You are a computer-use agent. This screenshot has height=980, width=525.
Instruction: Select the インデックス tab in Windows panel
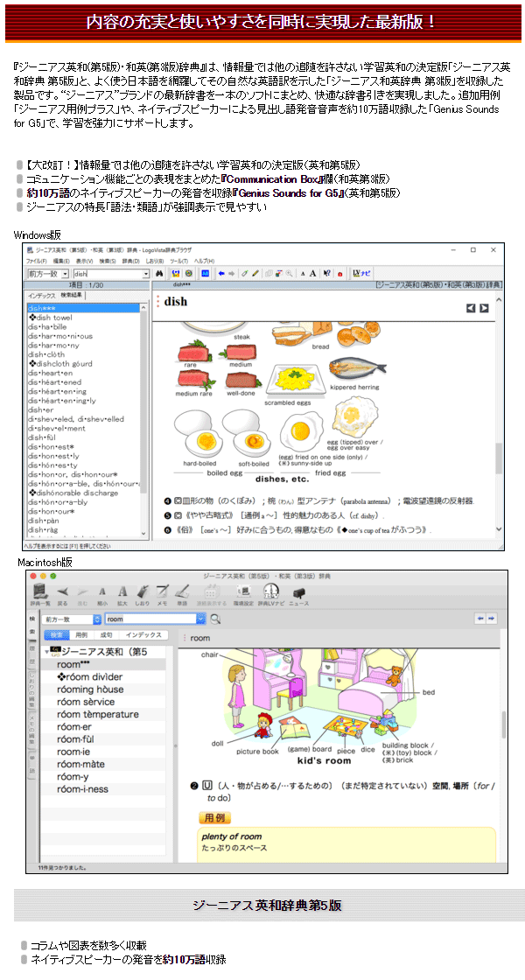point(40,296)
